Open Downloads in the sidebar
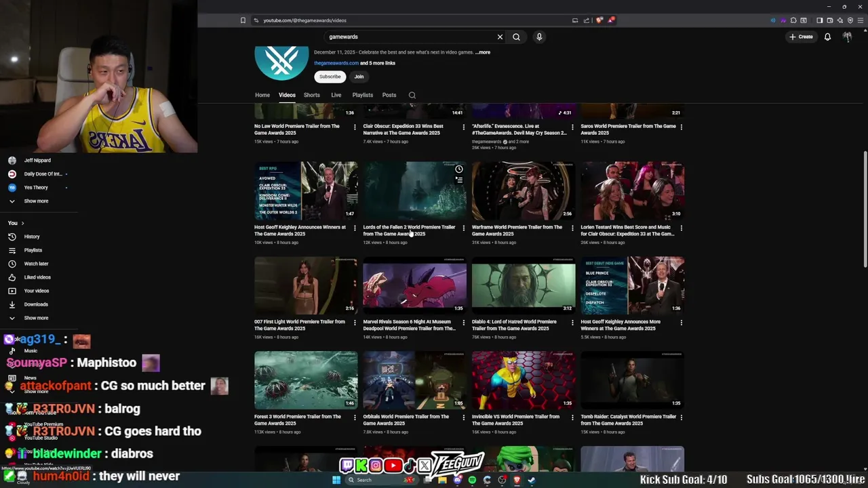868x488 pixels. (35, 304)
